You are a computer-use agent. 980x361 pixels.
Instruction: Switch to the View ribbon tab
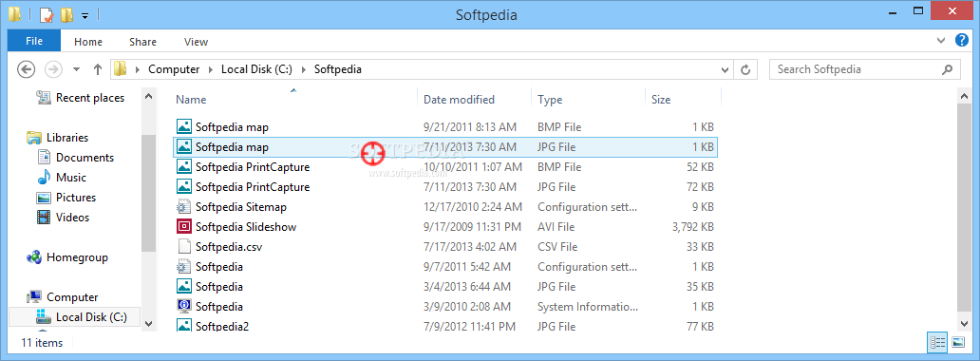click(x=196, y=42)
